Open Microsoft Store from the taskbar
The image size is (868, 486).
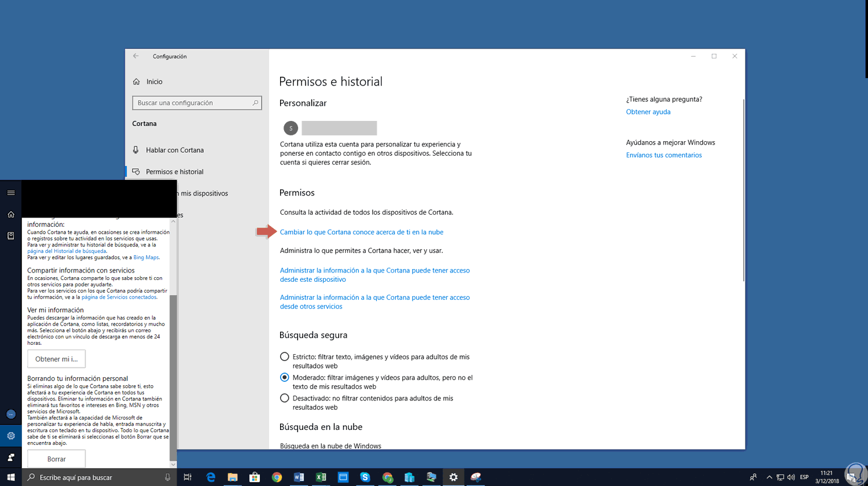(x=255, y=477)
